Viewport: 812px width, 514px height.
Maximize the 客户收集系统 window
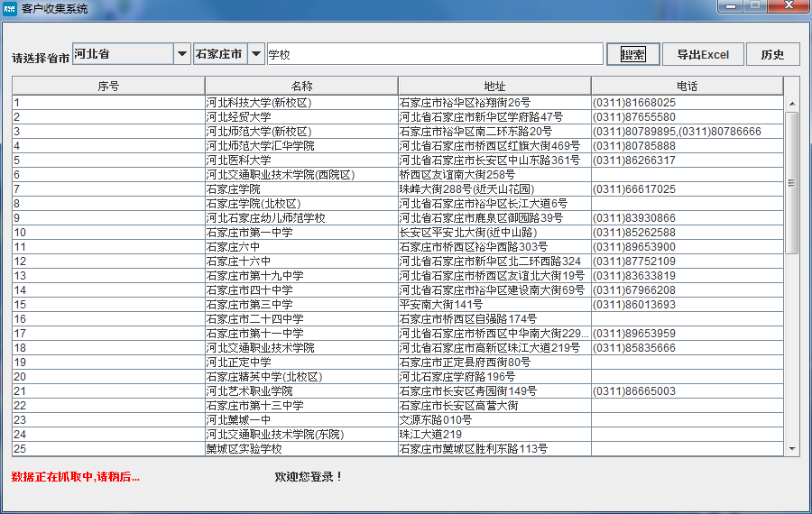point(755,7)
